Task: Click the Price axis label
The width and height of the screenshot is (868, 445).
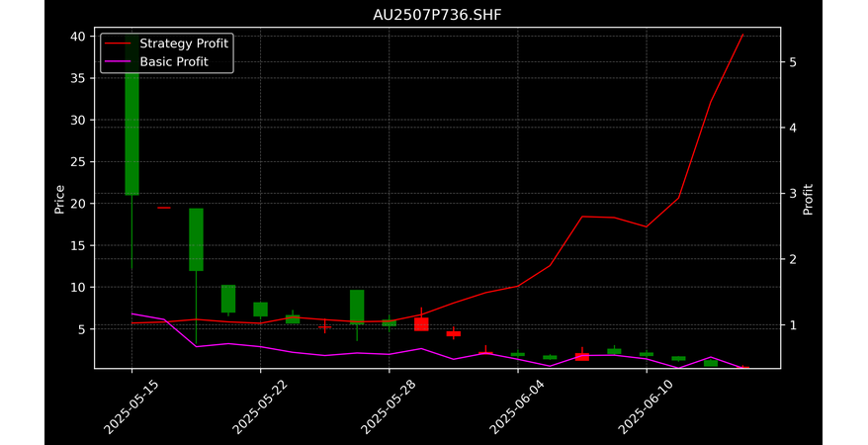Action: pyautogui.click(x=59, y=200)
